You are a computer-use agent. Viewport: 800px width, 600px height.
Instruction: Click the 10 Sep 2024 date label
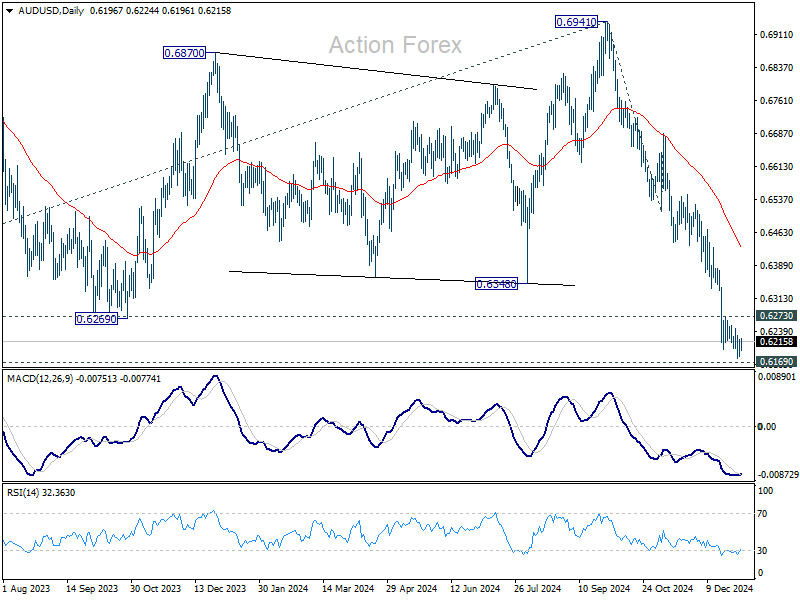click(x=604, y=589)
